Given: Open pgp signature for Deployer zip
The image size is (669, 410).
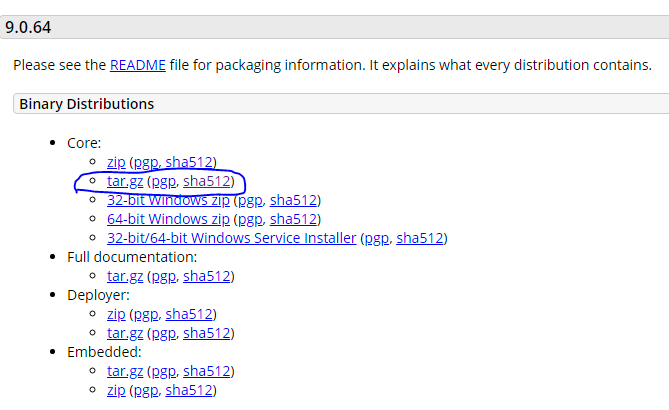Looking at the screenshot, I should tap(146, 314).
